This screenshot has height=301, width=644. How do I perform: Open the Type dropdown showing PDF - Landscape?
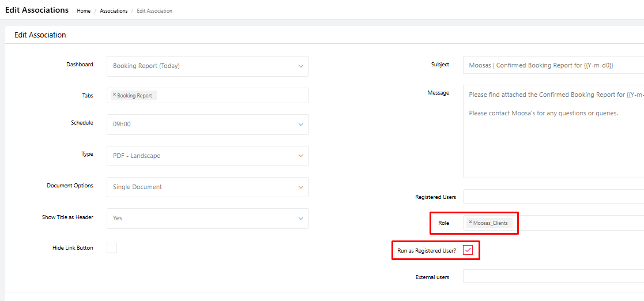click(x=208, y=156)
